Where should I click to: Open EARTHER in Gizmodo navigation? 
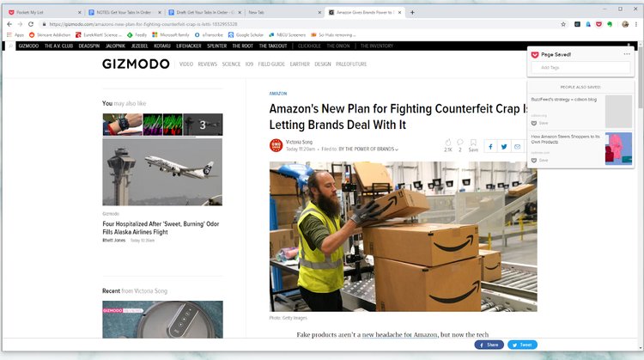pos(300,64)
